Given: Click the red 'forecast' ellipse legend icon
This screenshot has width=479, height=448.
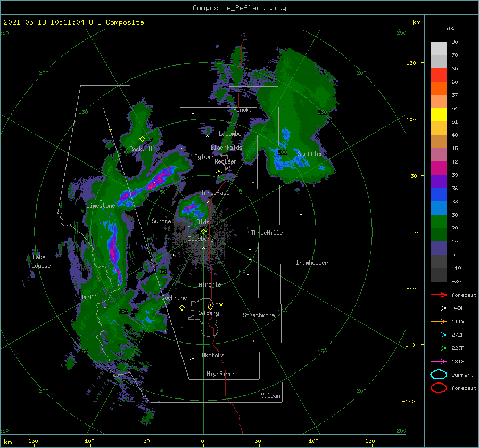Looking at the screenshot, I should [x=439, y=388].
